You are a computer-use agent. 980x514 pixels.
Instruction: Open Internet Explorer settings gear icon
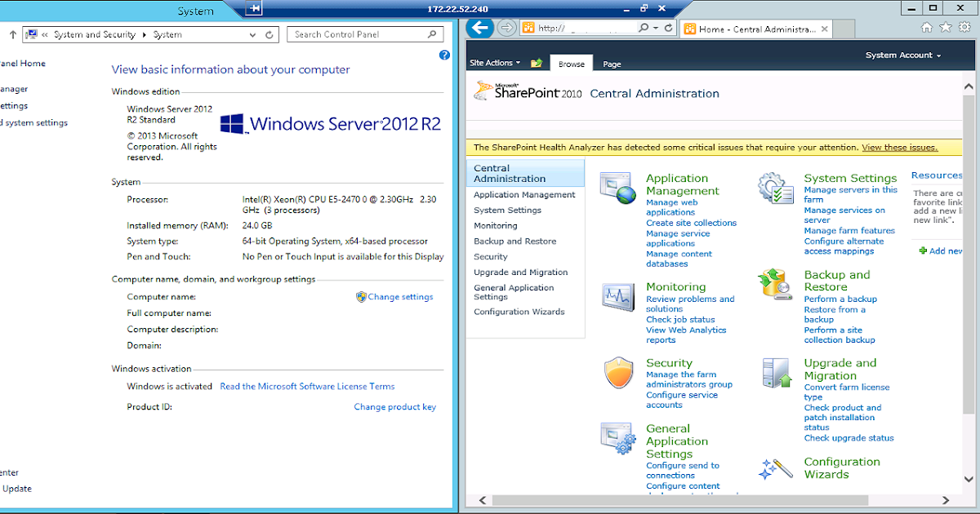[x=965, y=27]
